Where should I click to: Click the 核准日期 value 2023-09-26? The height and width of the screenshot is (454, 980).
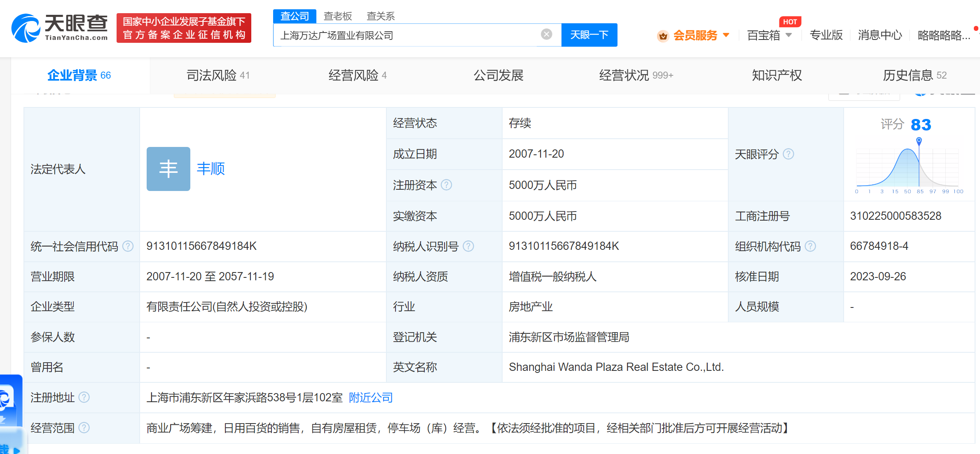[x=878, y=276]
